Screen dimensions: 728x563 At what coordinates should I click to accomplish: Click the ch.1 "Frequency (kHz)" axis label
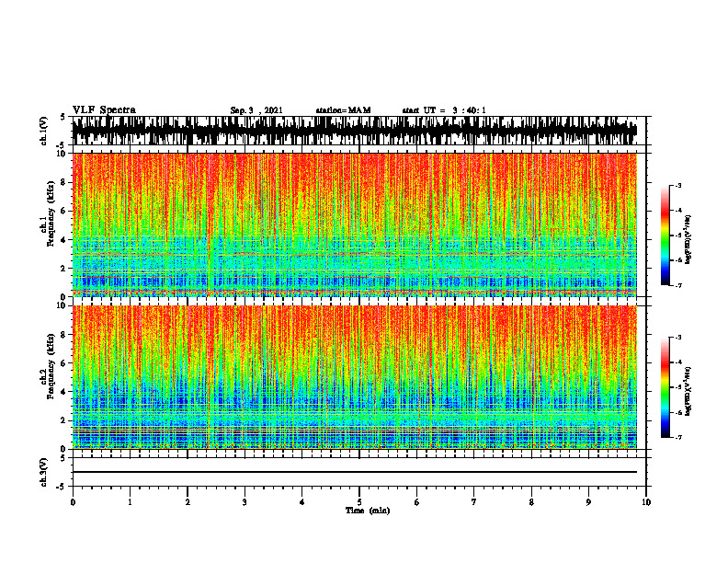tap(51, 213)
